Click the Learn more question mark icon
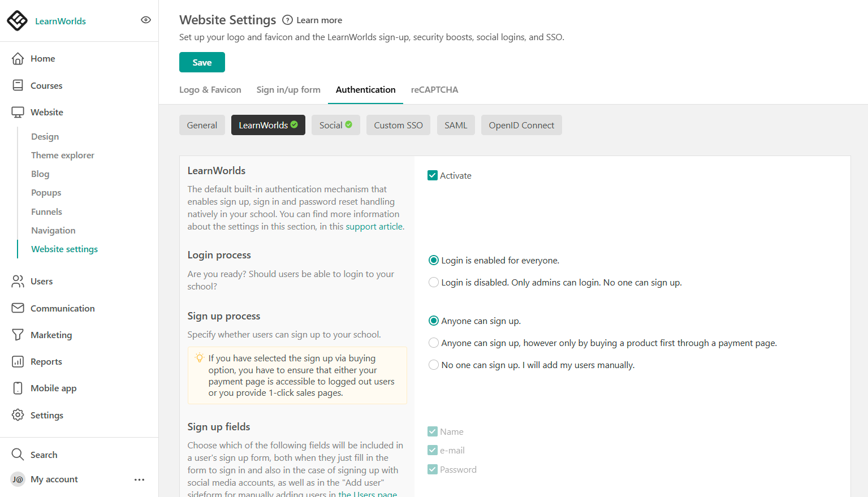The height and width of the screenshot is (497, 868). coord(288,20)
